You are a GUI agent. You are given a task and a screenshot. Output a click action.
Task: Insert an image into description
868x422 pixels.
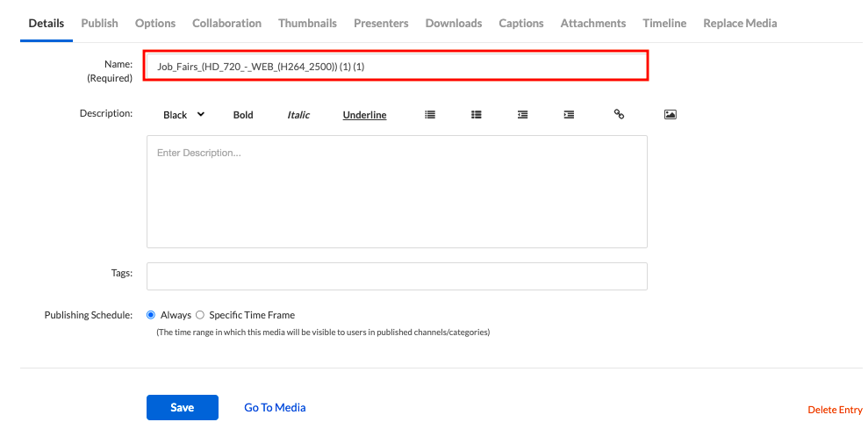(x=671, y=114)
